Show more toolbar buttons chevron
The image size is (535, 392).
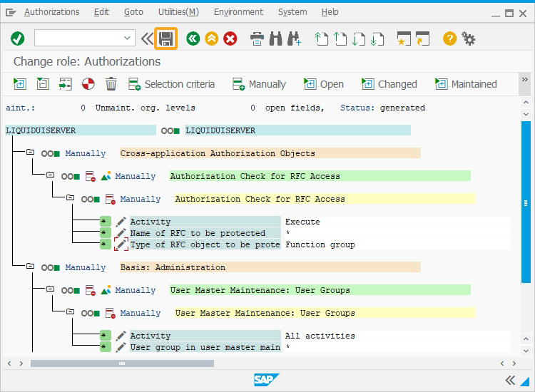(525, 79)
